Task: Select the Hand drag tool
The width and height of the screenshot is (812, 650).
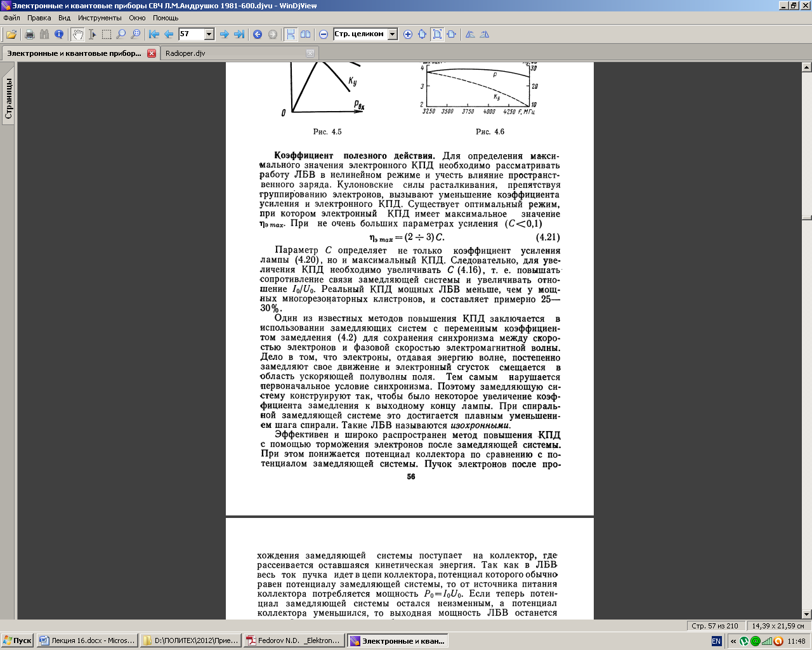Action: pos(77,34)
